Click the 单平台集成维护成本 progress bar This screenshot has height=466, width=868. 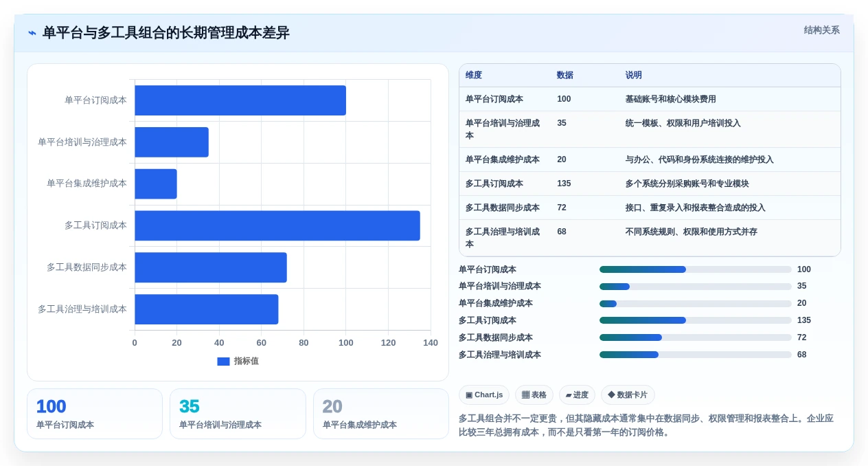696,304
